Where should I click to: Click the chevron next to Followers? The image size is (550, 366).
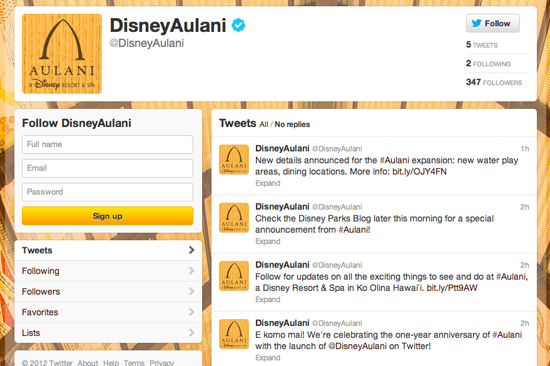[192, 291]
